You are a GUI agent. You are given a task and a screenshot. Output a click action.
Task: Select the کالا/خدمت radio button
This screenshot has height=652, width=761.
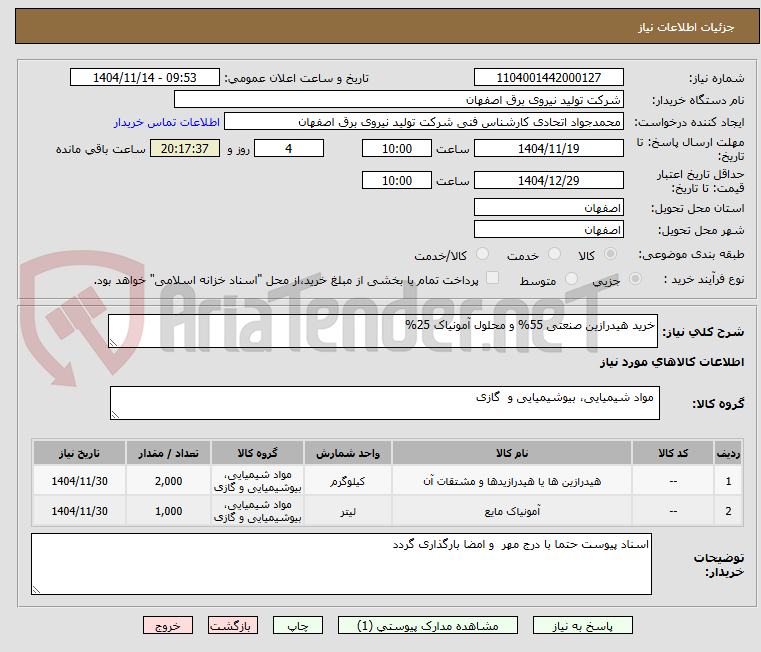482,254
